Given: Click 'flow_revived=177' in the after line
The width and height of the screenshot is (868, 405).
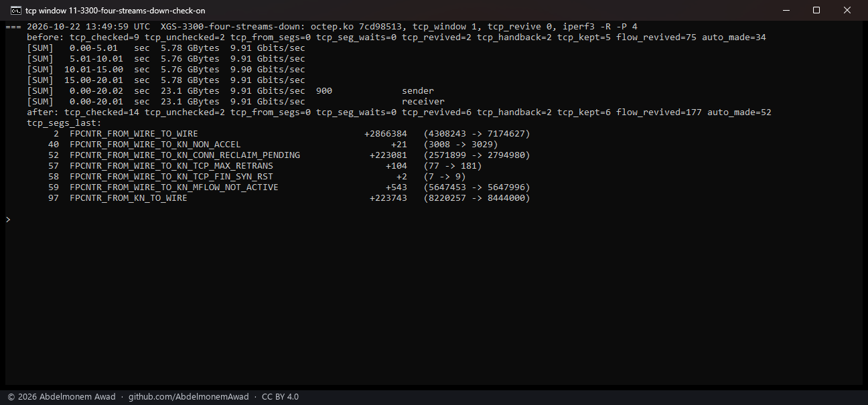Looking at the screenshot, I should pos(659,112).
